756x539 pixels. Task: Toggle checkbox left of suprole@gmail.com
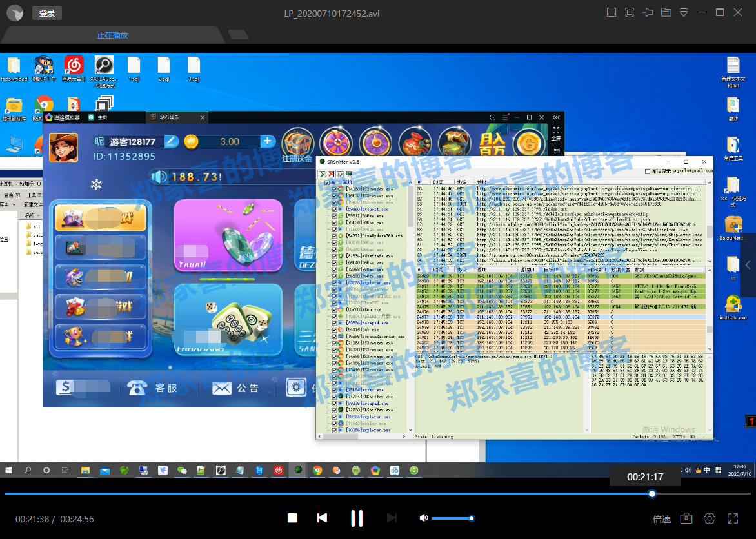(648, 172)
